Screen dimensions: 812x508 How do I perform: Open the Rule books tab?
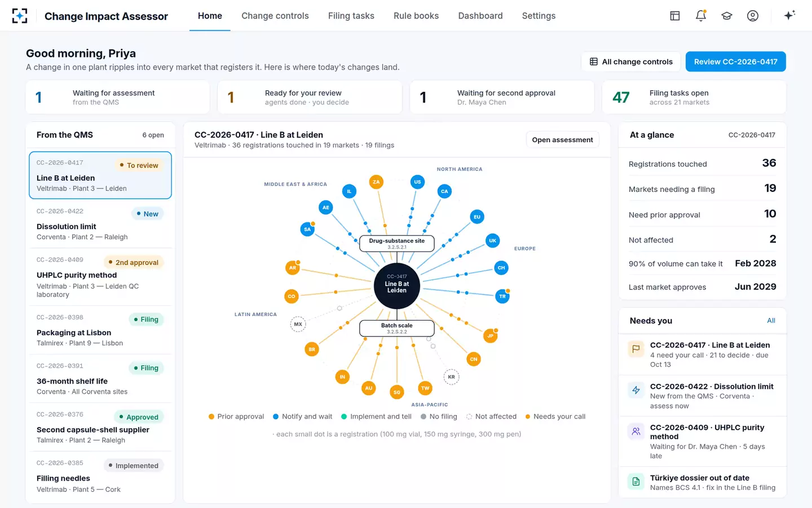[416, 16]
